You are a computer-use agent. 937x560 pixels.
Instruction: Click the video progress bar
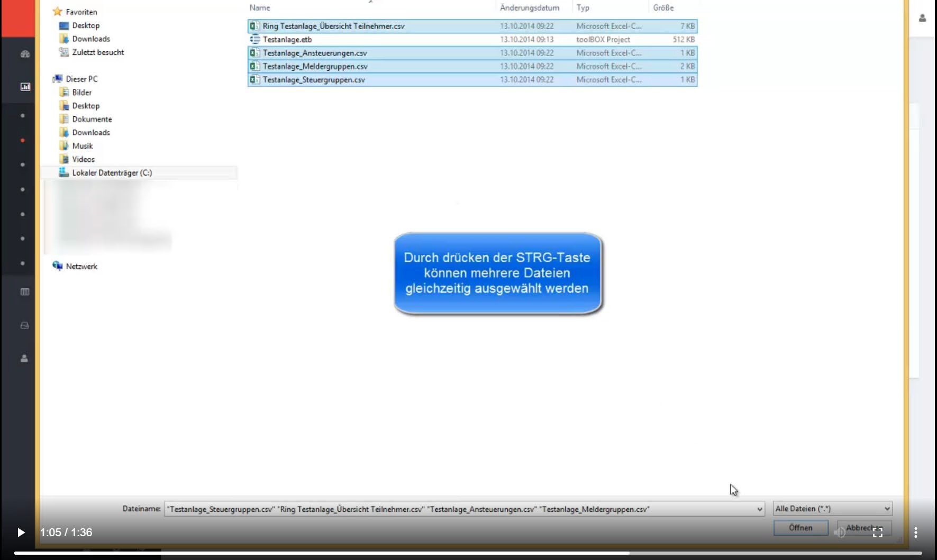468,553
